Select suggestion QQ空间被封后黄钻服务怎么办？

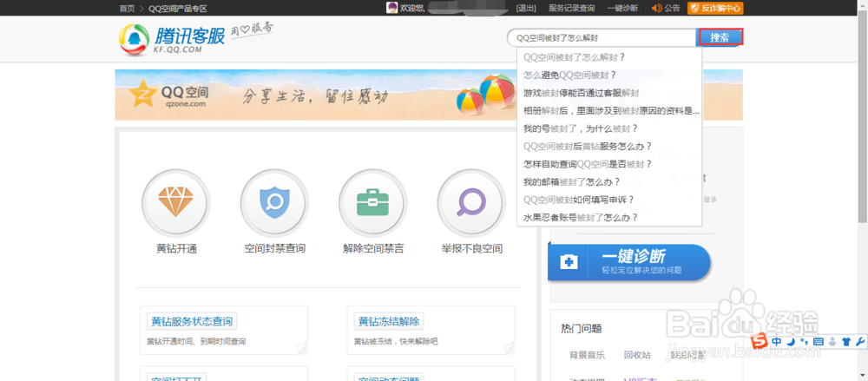pos(609,146)
